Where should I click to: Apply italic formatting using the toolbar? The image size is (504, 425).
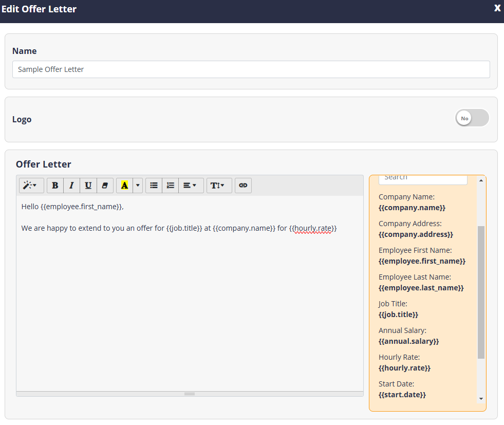pyautogui.click(x=71, y=186)
